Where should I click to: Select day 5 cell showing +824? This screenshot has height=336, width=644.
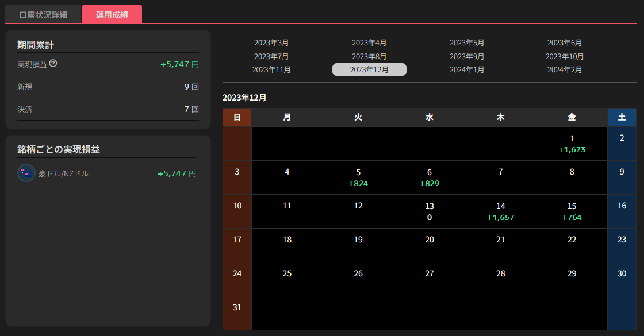pos(358,177)
